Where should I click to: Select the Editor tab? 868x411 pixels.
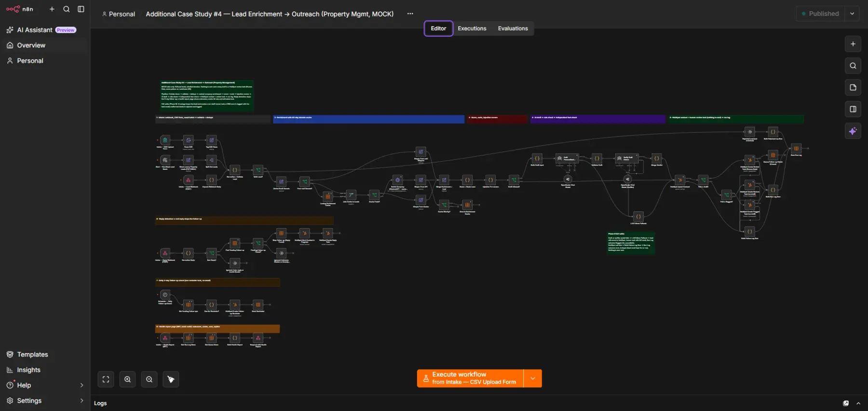[x=438, y=28]
